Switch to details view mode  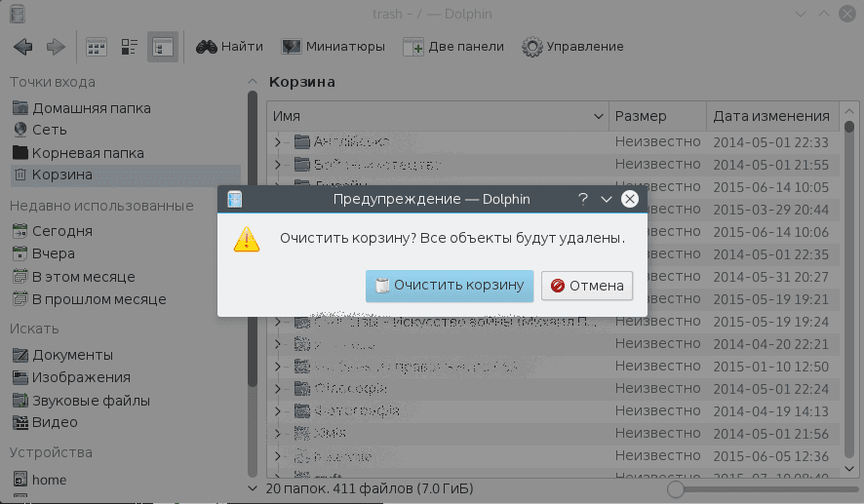tap(163, 47)
